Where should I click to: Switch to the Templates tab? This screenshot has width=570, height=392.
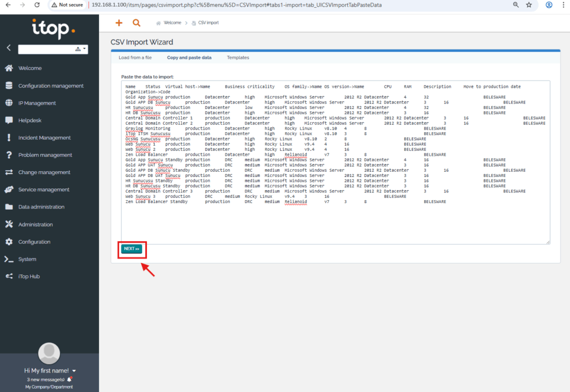click(238, 58)
